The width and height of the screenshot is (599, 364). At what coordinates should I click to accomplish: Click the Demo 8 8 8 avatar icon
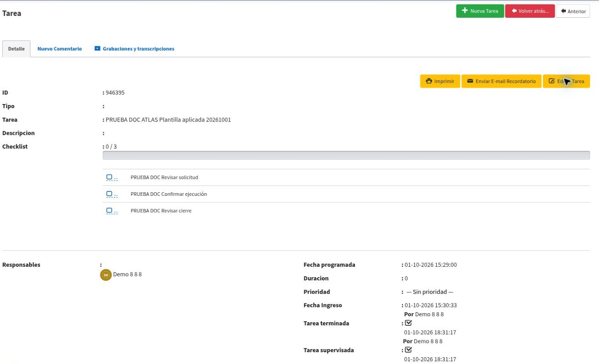pos(105,275)
